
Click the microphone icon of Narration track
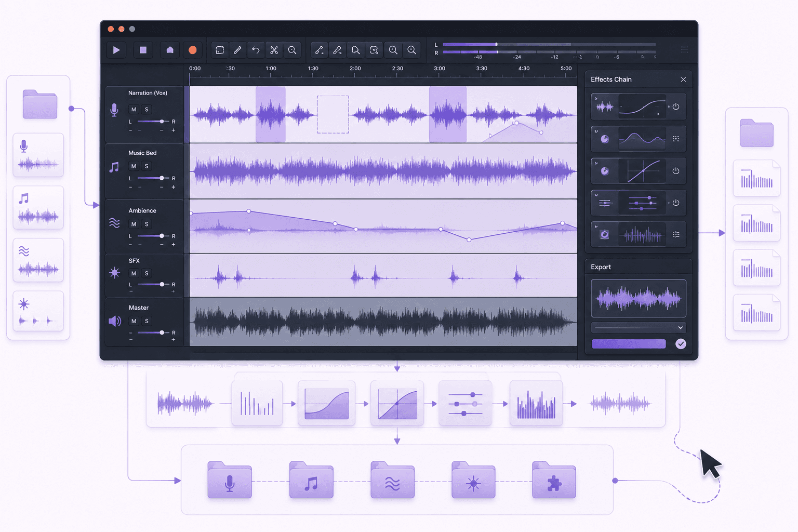[x=114, y=110]
